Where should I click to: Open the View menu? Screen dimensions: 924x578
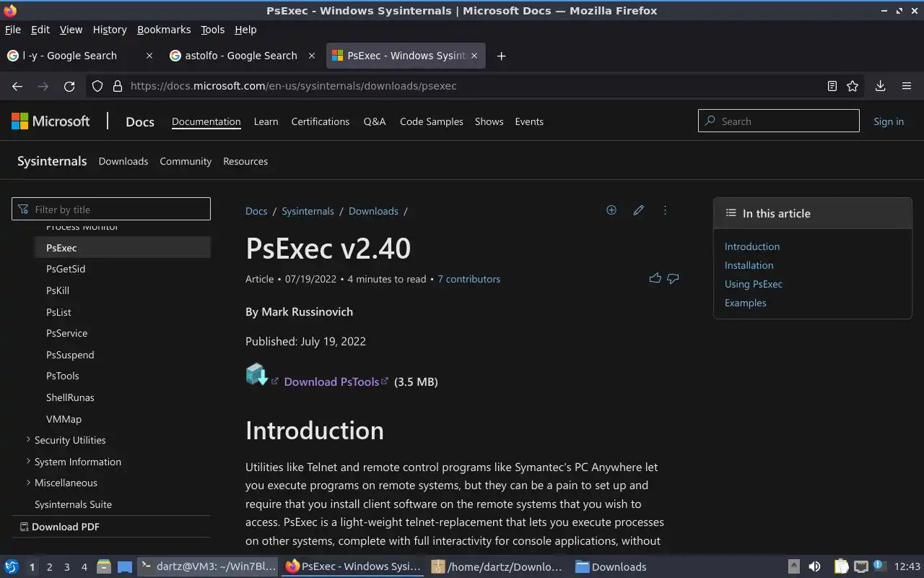71,30
